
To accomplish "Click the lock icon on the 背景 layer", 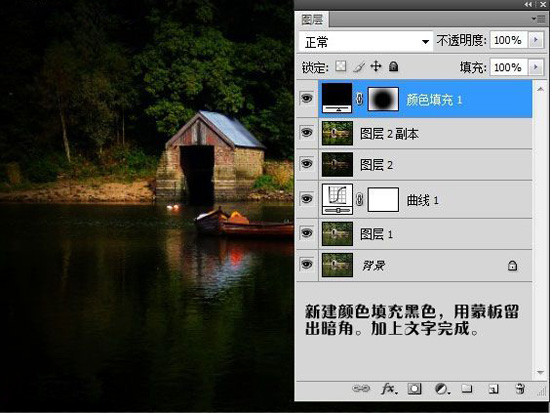I will pyautogui.click(x=512, y=265).
